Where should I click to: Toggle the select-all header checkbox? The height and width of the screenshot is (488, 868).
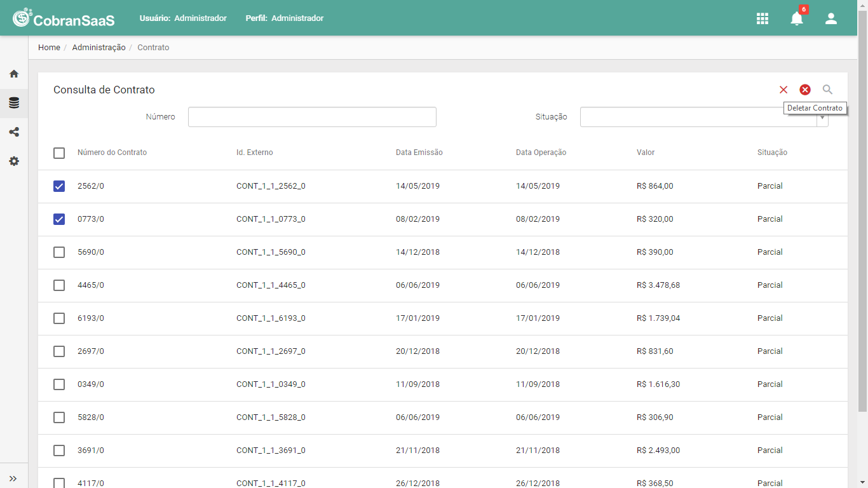(59, 153)
